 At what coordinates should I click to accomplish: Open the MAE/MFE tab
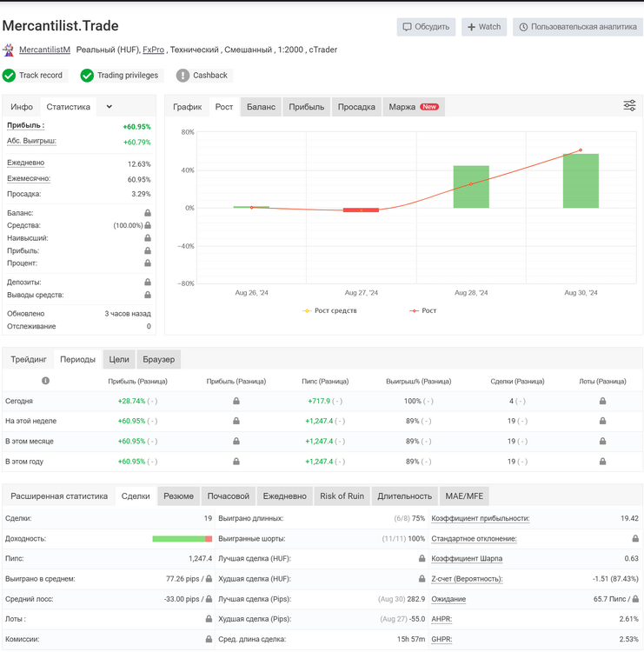point(464,496)
